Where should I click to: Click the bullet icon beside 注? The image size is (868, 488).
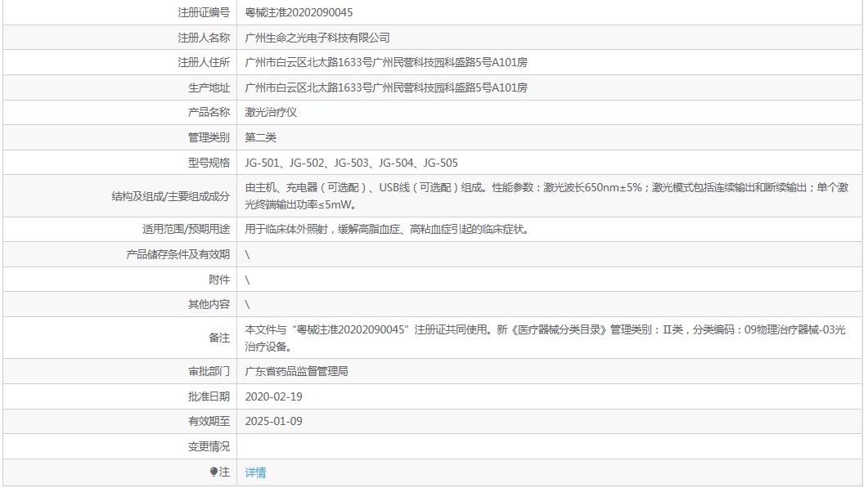click(x=214, y=472)
